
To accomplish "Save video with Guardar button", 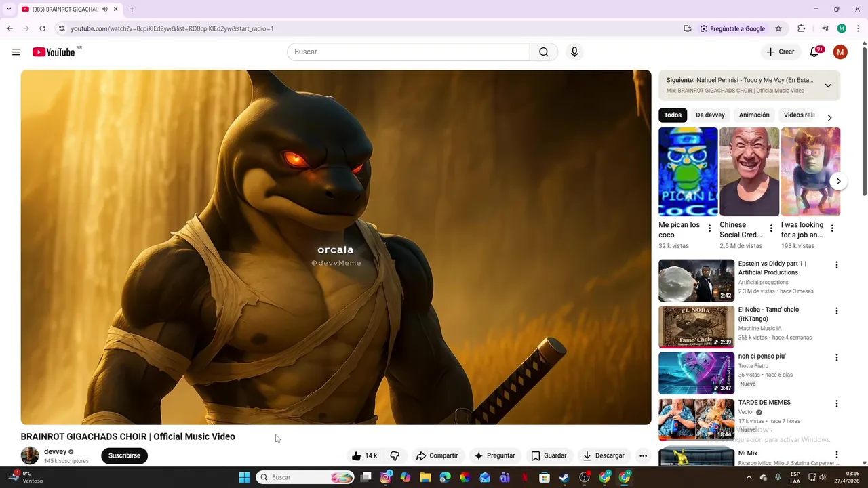I will pos(549,456).
